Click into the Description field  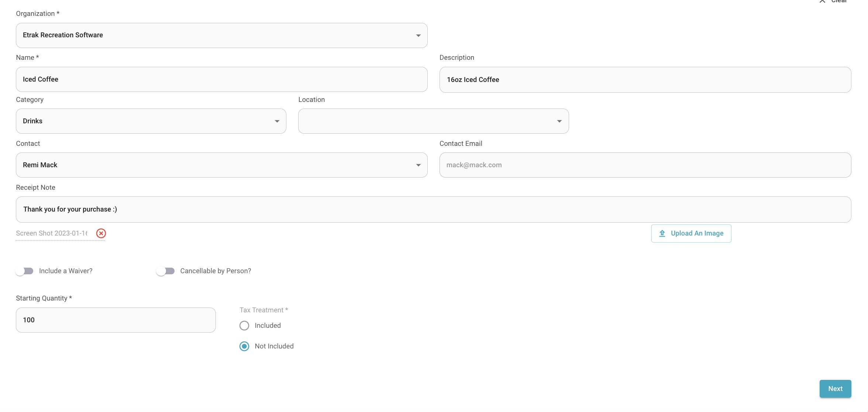coord(645,80)
